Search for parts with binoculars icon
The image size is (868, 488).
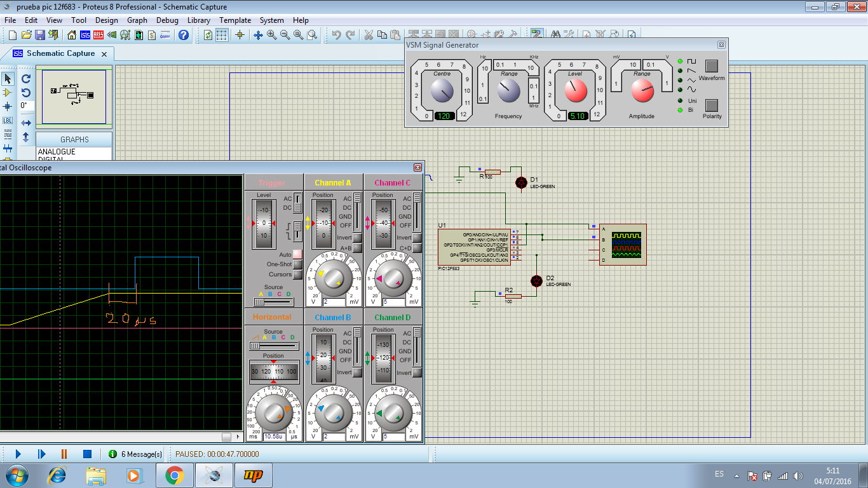point(555,35)
